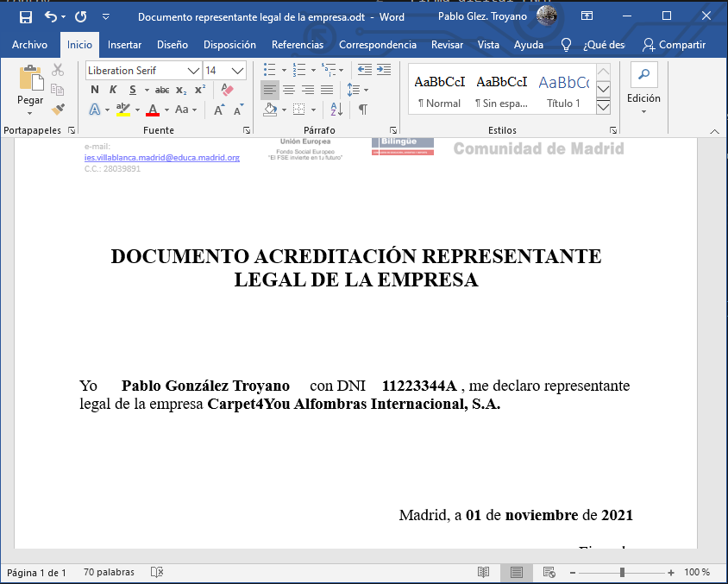Open the spelling check status icon
The height and width of the screenshot is (584, 728).
click(157, 572)
